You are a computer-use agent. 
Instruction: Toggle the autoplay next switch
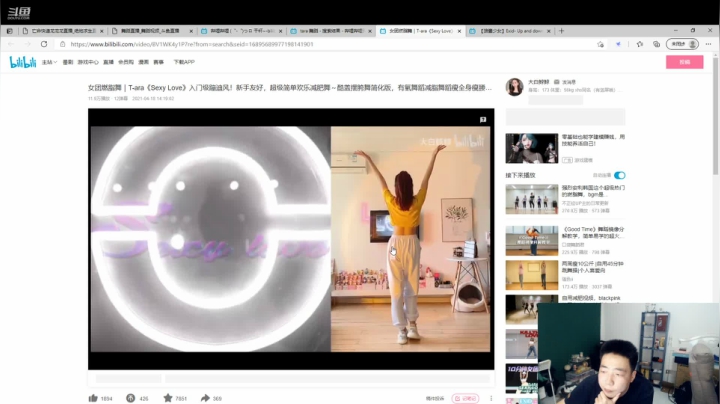(x=619, y=175)
